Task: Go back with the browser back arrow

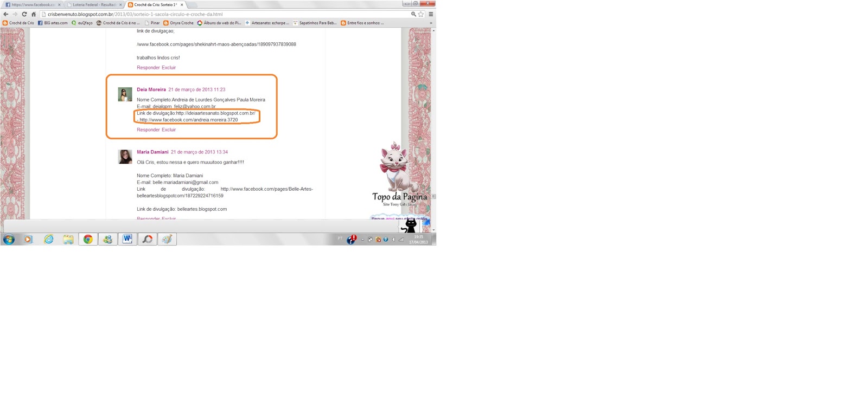Action: (6, 14)
